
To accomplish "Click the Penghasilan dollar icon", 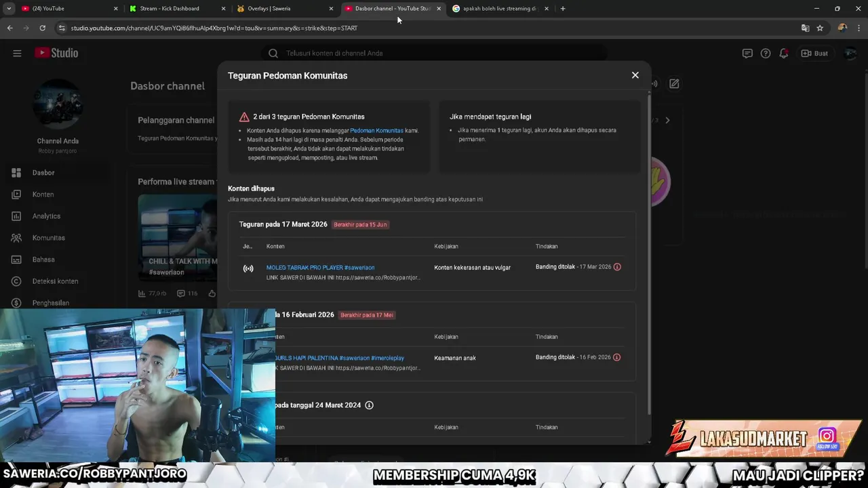I will click(x=17, y=303).
